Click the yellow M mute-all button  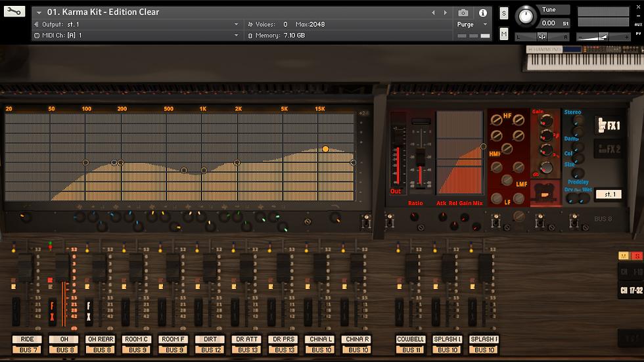(624, 256)
